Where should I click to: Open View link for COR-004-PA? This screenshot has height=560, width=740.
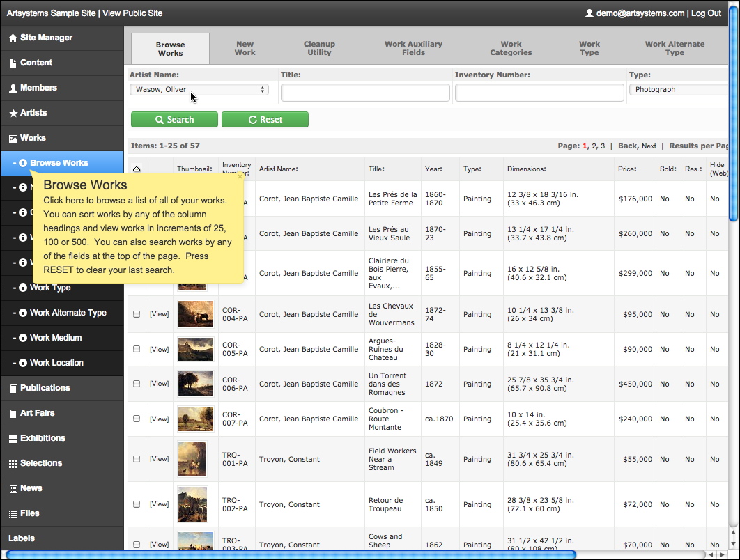159,314
